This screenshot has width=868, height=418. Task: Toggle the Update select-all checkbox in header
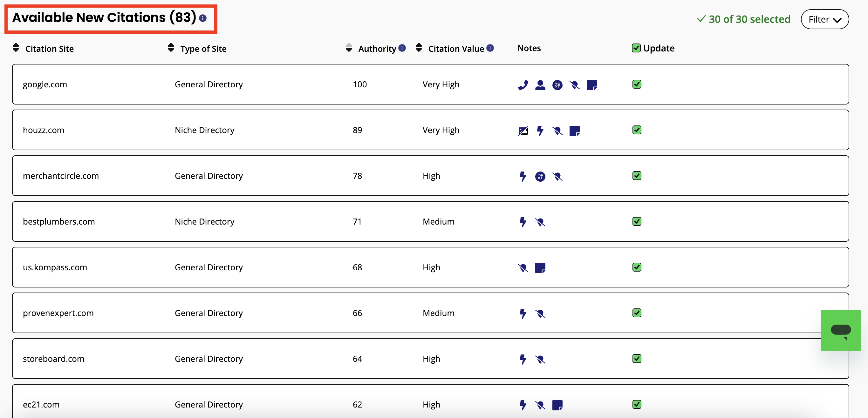pyautogui.click(x=636, y=48)
